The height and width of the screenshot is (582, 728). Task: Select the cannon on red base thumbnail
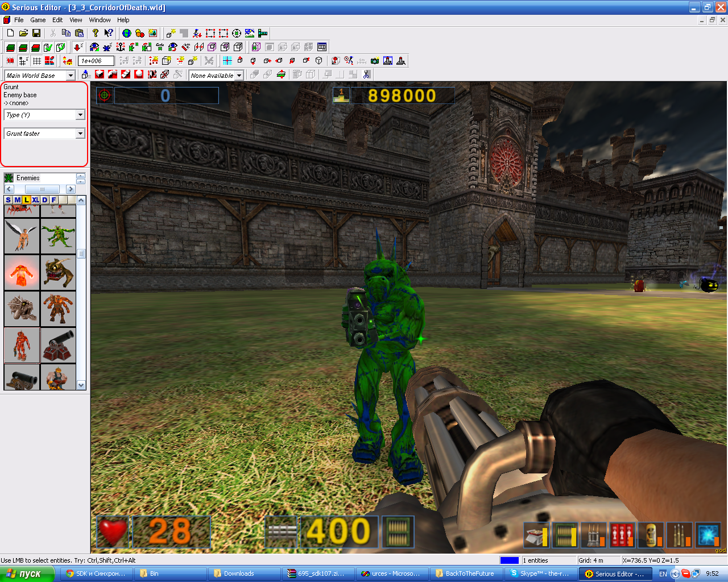pyautogui.click(x=58, y=345)
